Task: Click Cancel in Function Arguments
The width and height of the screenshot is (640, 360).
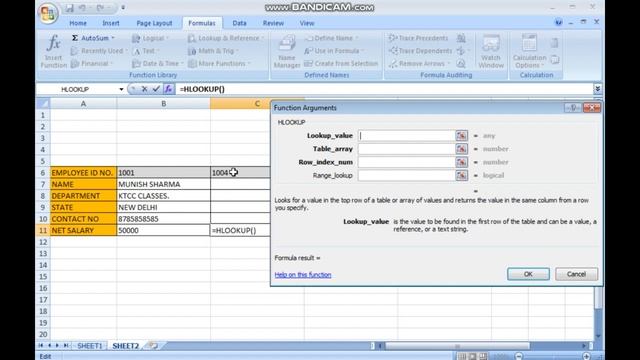Action: [576, 274]
